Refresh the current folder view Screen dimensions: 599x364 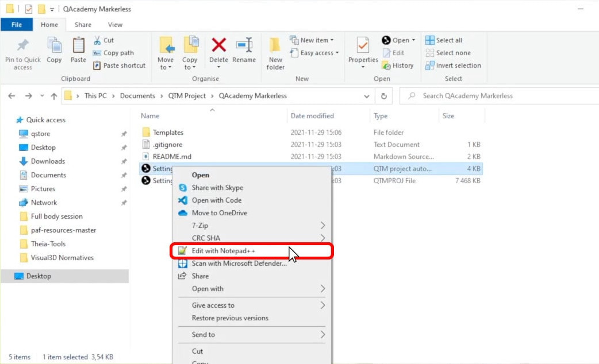coord(383,96)
